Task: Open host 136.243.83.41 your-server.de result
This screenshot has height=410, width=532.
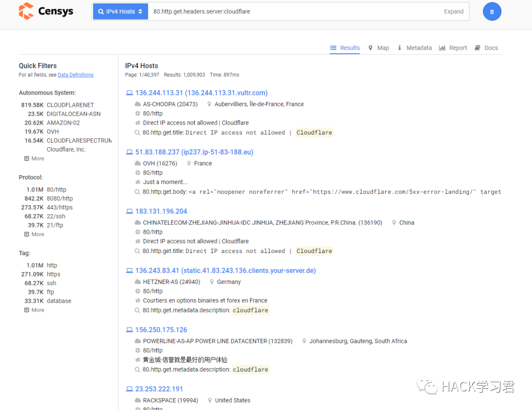Action: [x=225, y=271]
